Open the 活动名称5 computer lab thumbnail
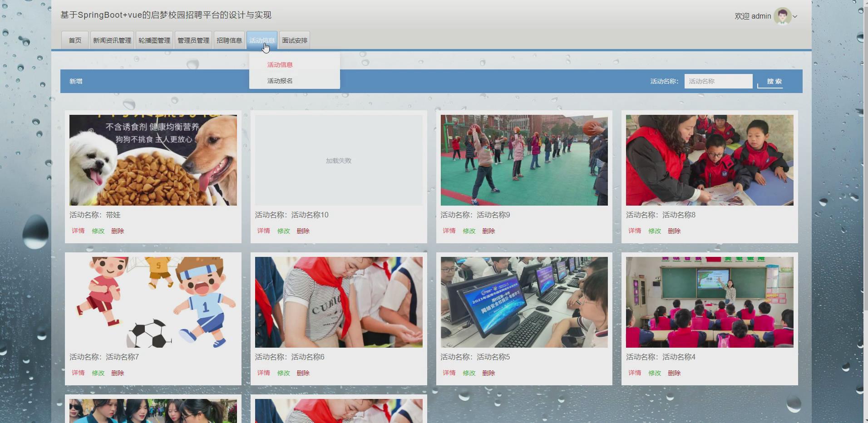This screenshot has width=868, height=423. click(x=524, y=302)
